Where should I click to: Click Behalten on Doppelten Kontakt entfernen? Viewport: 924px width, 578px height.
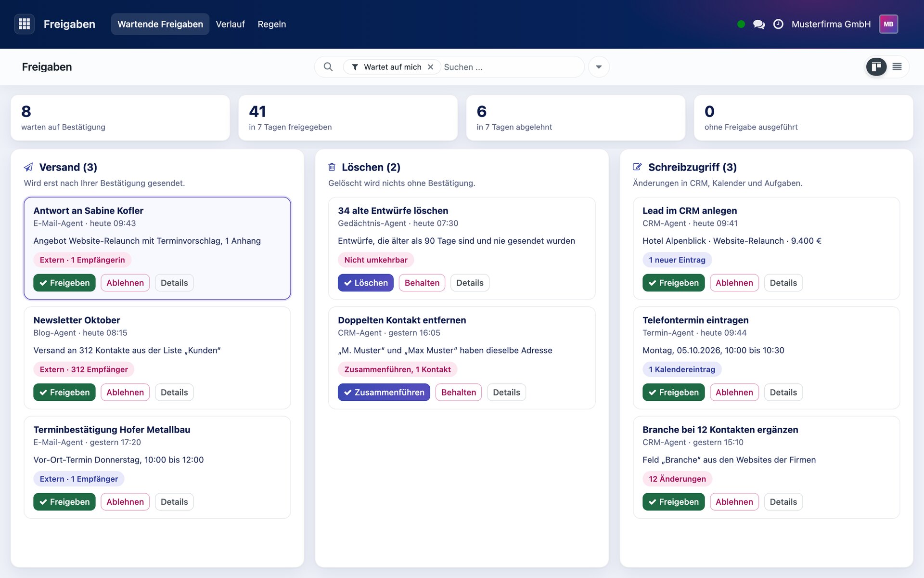(x=459, y=392)
